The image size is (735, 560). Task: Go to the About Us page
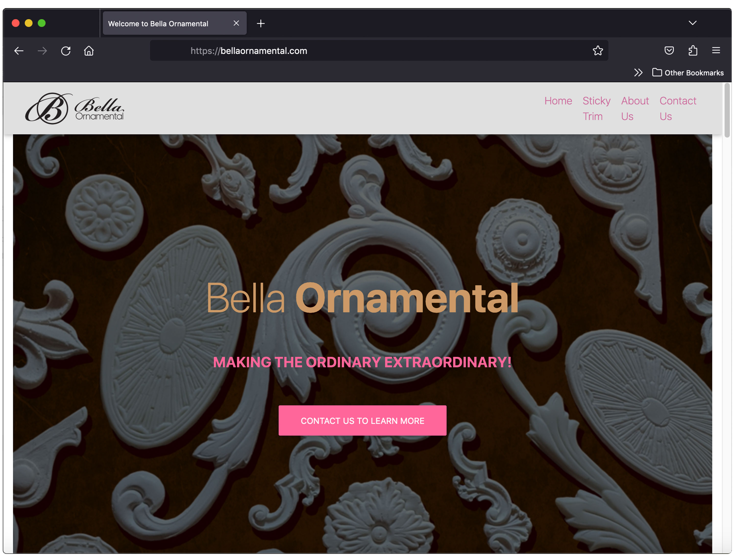[x=635, y=108]
